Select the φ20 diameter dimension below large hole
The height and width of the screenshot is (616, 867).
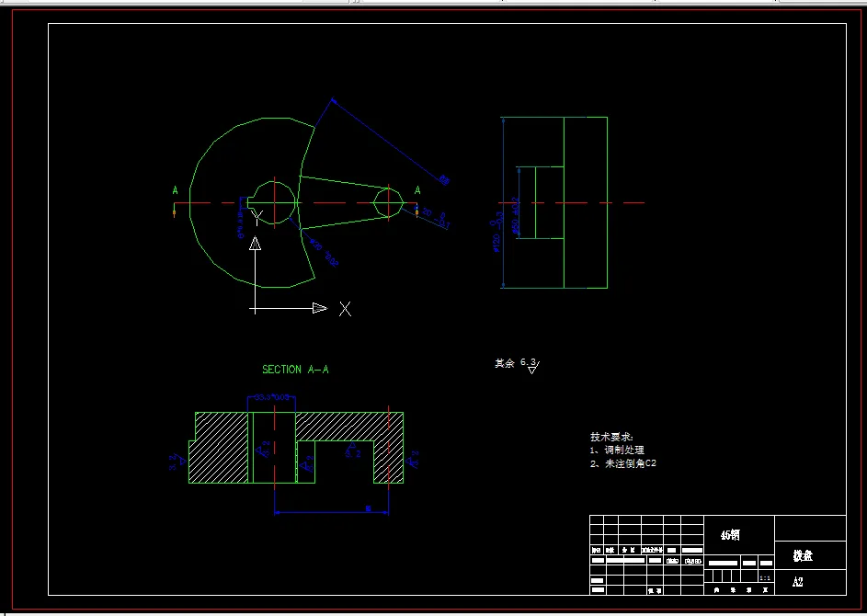pyautogui.click(x=324, y=253)
